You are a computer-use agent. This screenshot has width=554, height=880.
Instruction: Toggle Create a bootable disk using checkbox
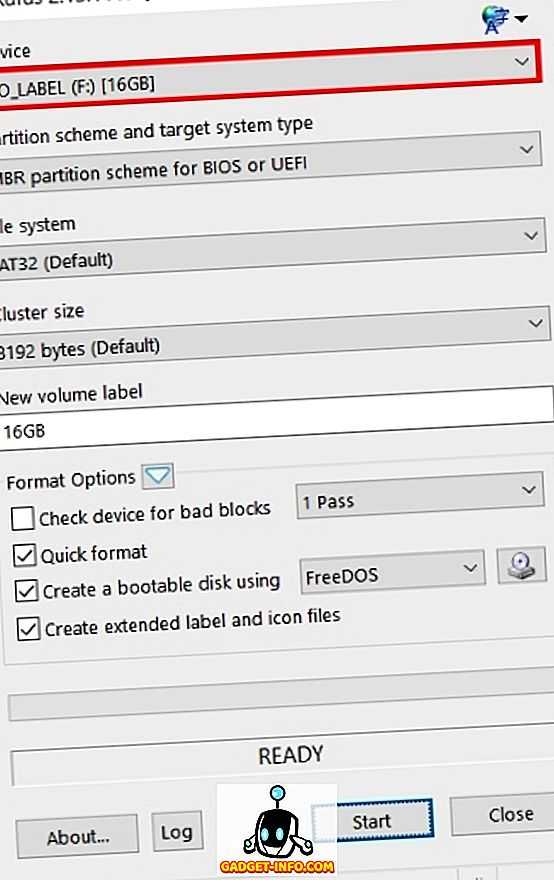pyautogui.click(x=26, y=591)
